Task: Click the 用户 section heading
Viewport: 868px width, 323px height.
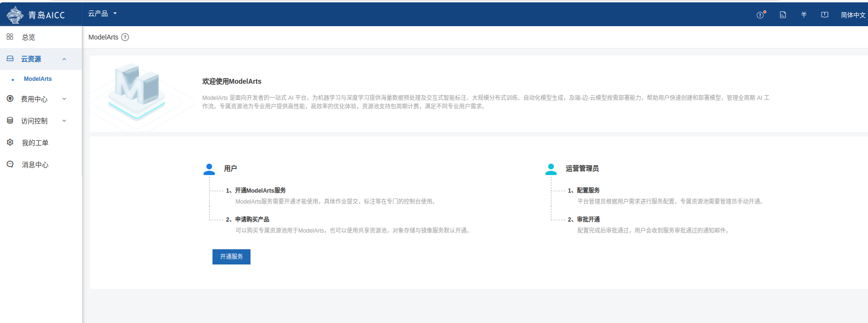Action: (231, 168)
